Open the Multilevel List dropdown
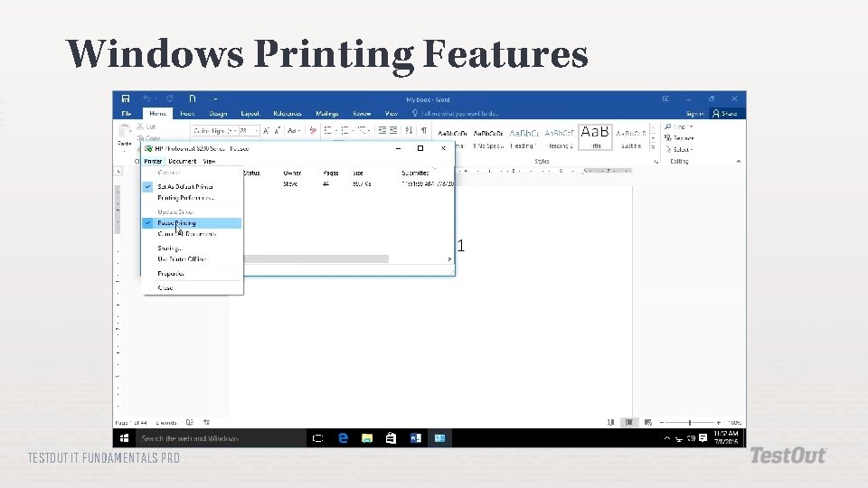The image size is (868, 488). point(370,130)
